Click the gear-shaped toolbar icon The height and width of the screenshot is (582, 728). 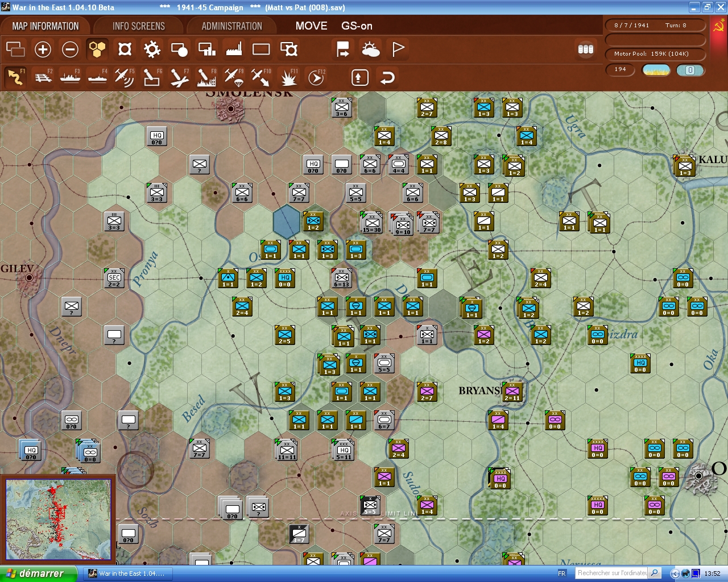pyautogui.click(x=152, y=49)
